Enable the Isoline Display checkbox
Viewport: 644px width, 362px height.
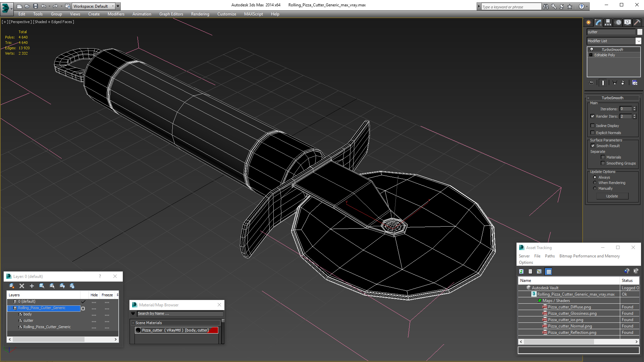tap(593, 126)
